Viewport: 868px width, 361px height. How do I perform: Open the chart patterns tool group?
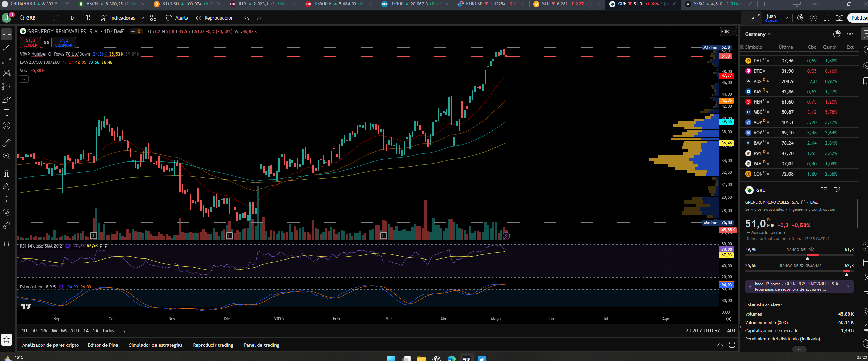pos(7,73)
